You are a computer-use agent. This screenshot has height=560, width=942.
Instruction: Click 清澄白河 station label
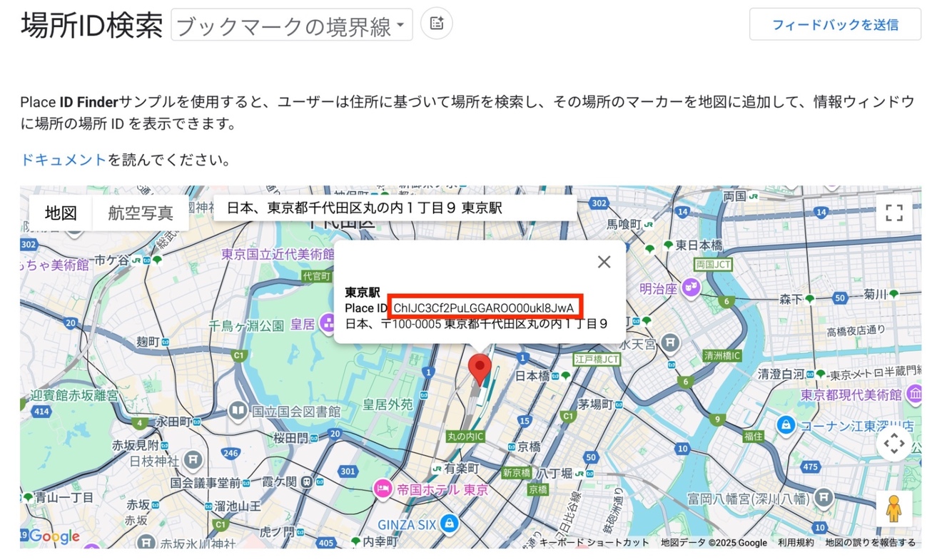point(781,374)
